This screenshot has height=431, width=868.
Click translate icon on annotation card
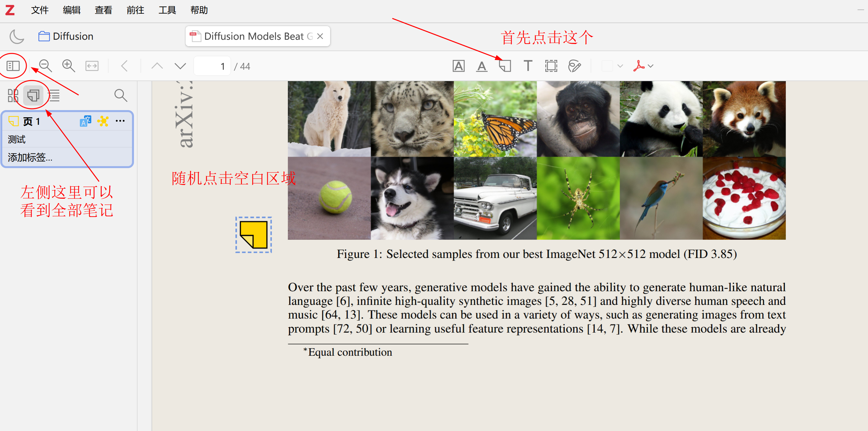click(x=86, y=121)
